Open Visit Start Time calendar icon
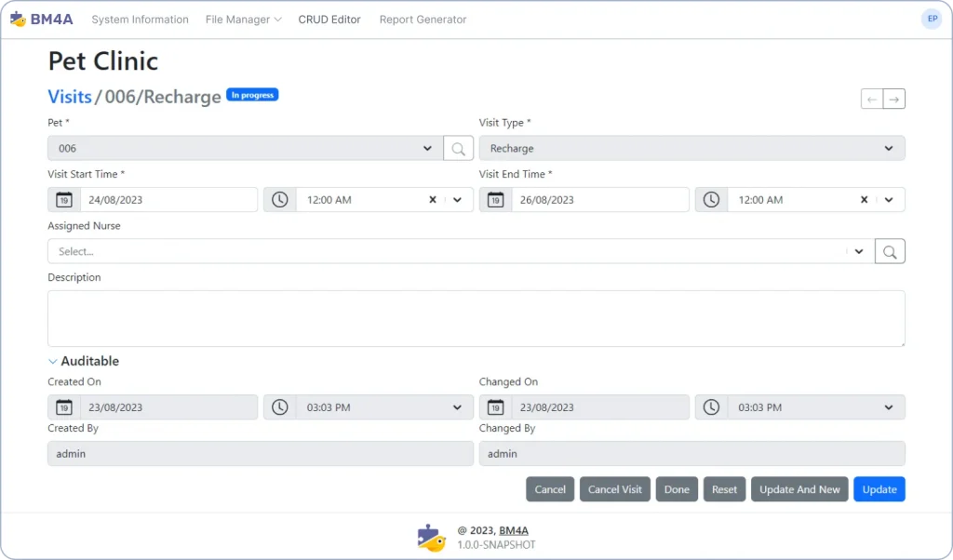The image size is (953, 560). (x=64, y=200)
